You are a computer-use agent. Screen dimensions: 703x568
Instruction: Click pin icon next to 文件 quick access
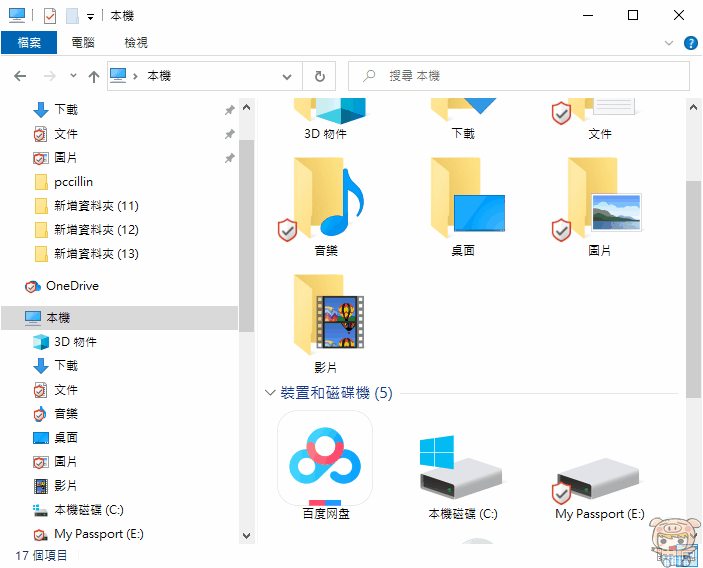230,134
